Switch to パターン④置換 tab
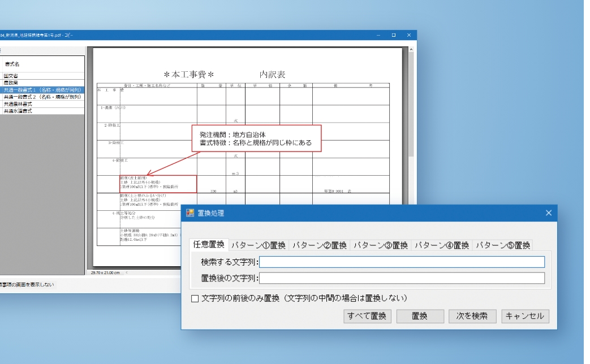This screenshot has height=364, width=590. [x=441, y=245]
